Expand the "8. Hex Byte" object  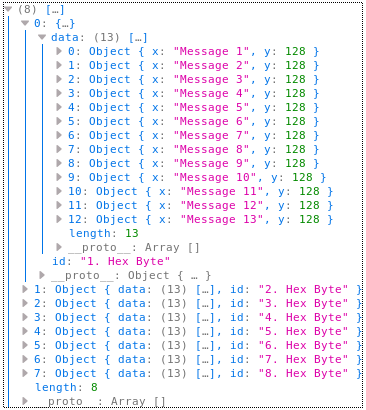click(x=25, y=373)
